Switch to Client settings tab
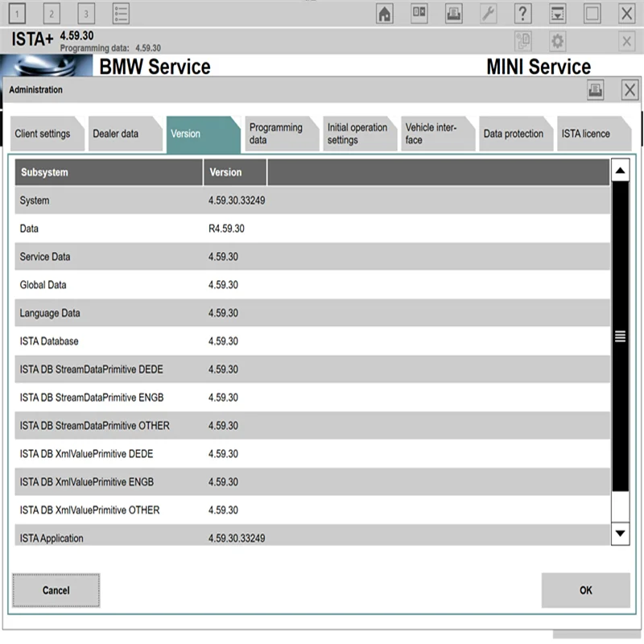 [x=47, y=134]
